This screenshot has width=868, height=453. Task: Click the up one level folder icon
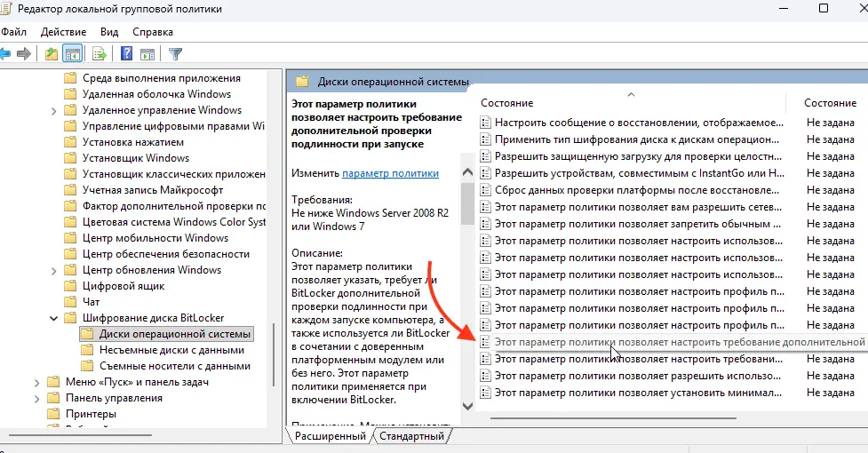coord(52,54)
